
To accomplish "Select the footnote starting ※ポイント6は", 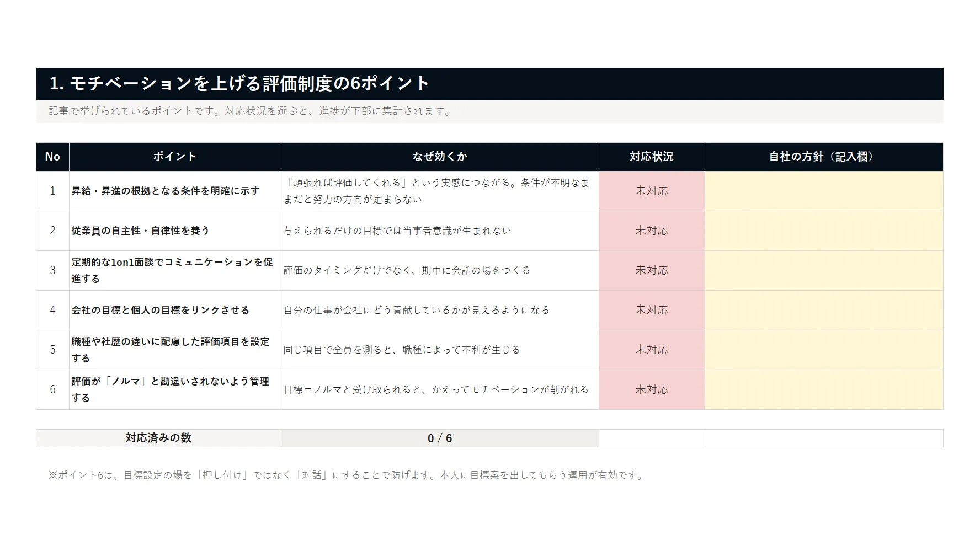I will (347, 475).
